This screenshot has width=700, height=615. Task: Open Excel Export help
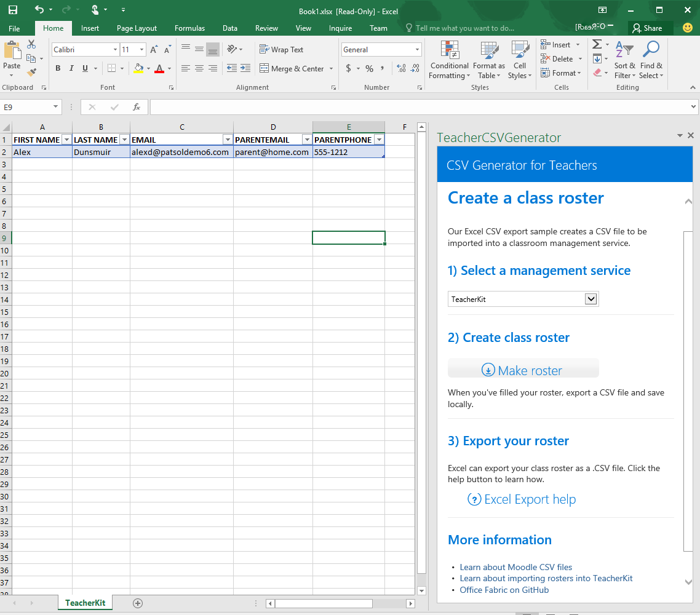coord(522,499)
